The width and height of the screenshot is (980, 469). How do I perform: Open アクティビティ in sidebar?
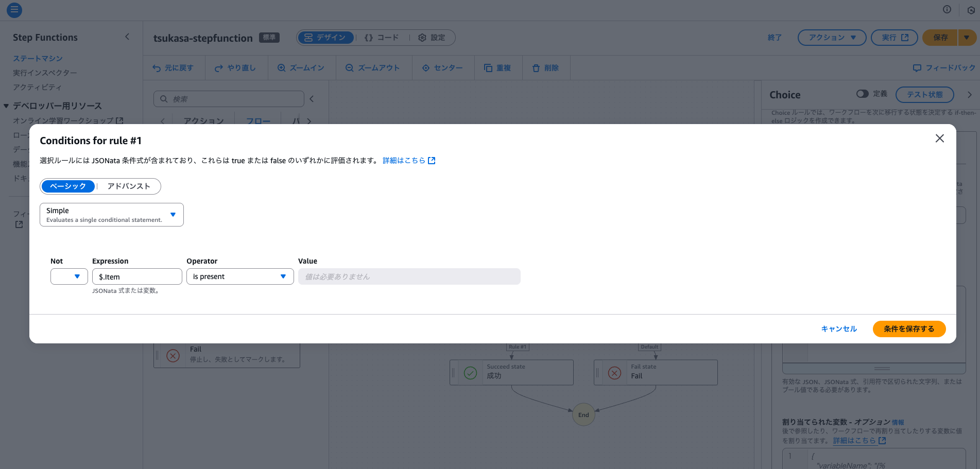(37, 87)
